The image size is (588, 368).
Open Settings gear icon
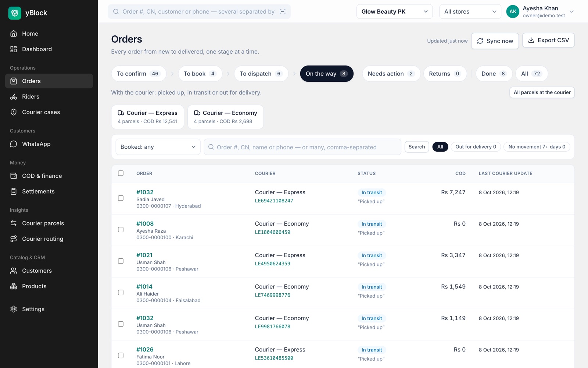click(14, 309)
